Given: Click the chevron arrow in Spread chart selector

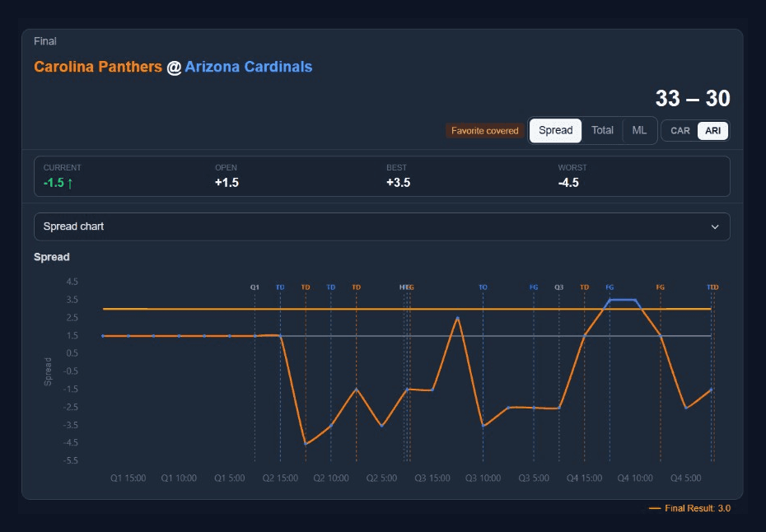Looking at the screenshot, I should (715, 226).
